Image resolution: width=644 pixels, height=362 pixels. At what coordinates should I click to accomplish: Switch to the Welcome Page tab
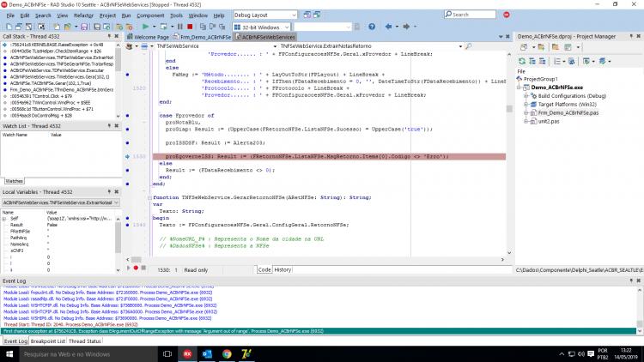tap(148, 37)
